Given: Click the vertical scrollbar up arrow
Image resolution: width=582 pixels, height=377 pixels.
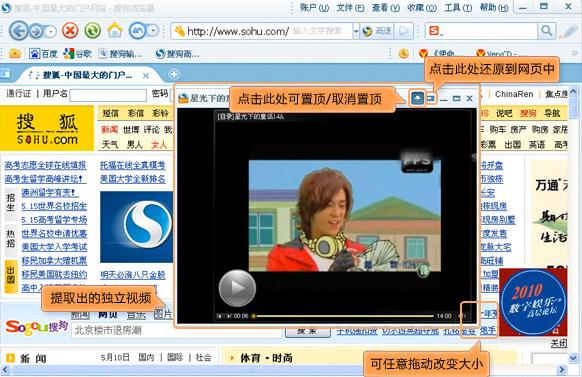Looking at the screenshot, I should tap(574, 91).
